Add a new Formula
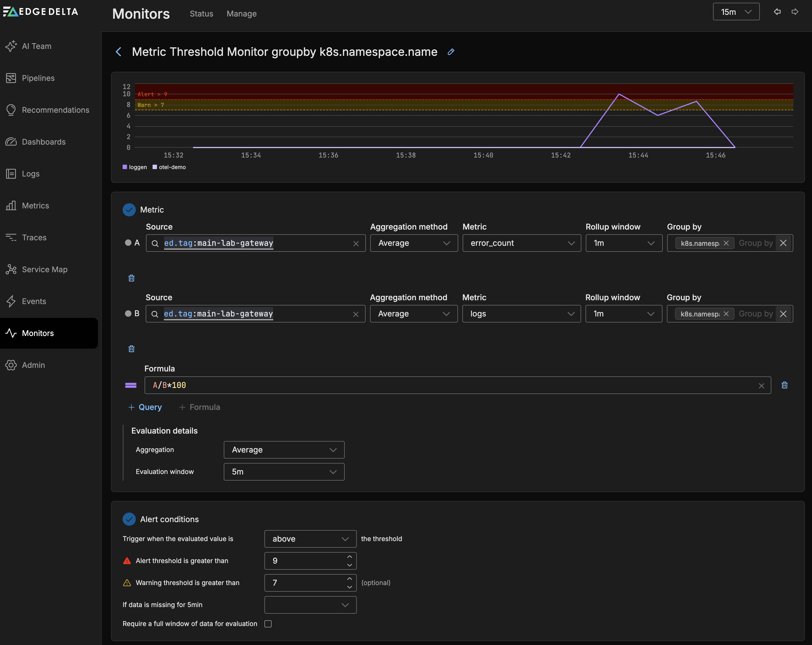This screenshot has height=645, width=812. coord(200,407)
